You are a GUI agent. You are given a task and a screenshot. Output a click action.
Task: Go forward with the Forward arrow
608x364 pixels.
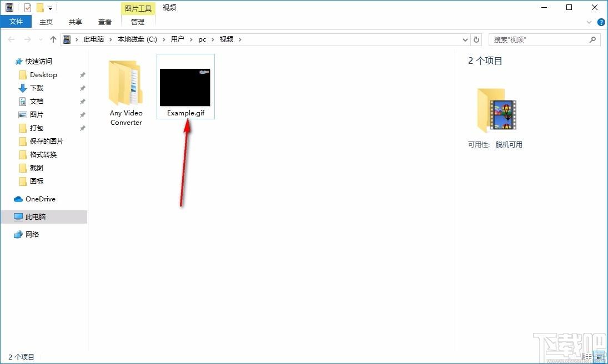[x=27, y=39]
